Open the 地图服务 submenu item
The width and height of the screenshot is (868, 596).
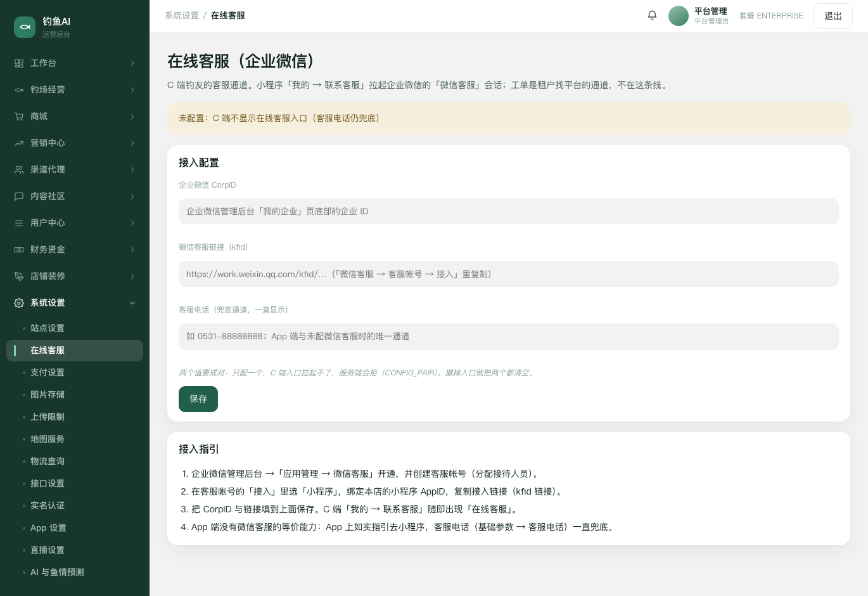[x=75, y=439]
